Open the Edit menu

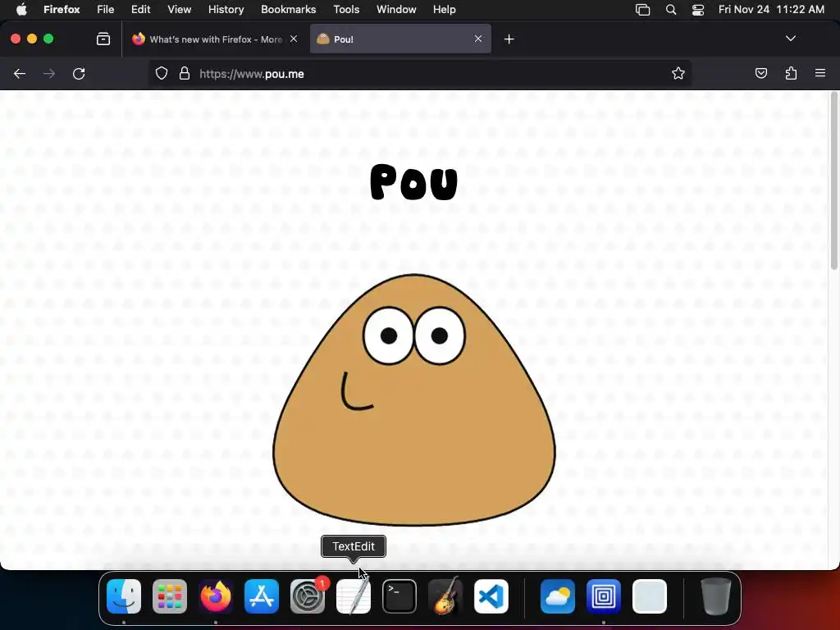(x=141, y=9)
